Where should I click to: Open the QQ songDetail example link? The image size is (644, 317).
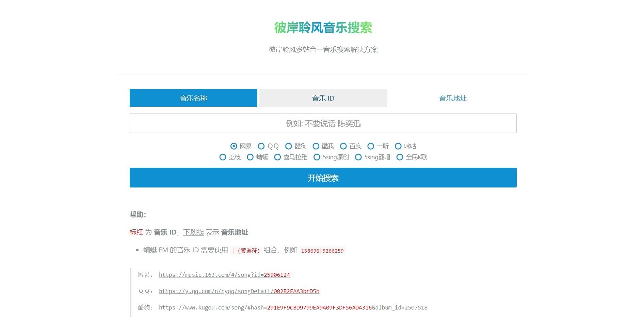[239, 291]
